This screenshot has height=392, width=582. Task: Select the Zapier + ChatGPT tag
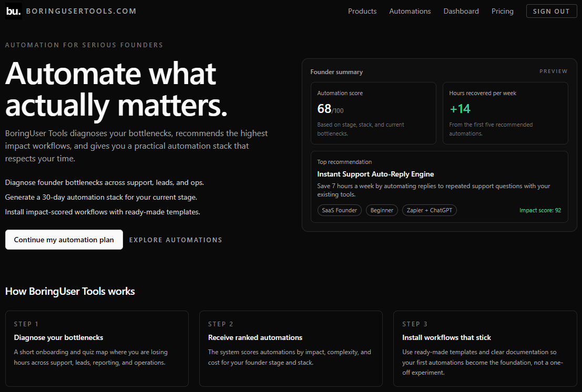430,210
